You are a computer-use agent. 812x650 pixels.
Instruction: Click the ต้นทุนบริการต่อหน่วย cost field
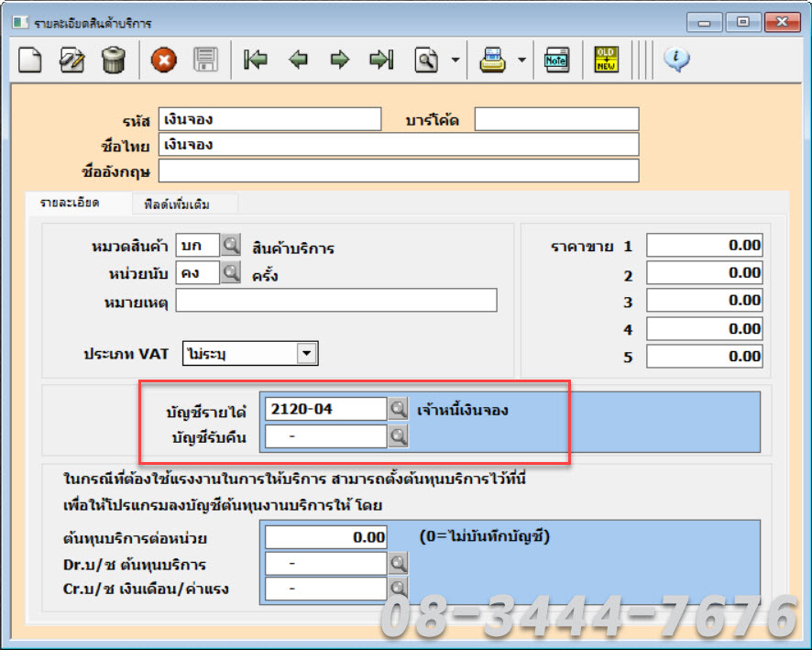click(325, 537)
